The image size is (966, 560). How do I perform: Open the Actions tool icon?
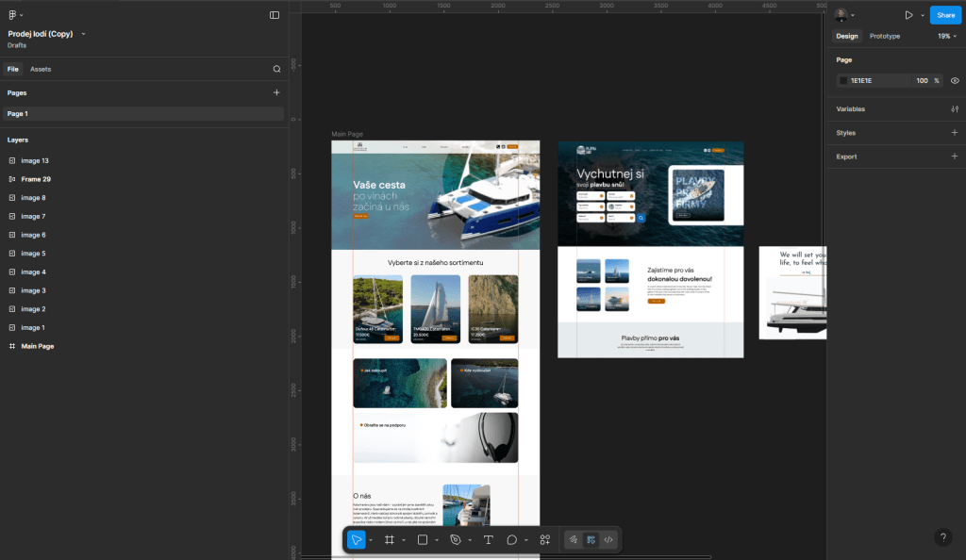[544, 539]
